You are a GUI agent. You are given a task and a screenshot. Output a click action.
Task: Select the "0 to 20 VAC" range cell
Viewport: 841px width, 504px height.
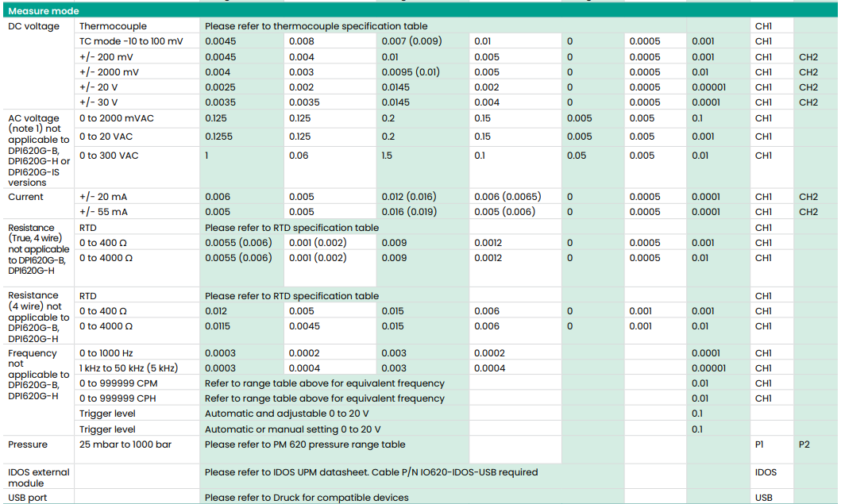(x=106, y=137)
